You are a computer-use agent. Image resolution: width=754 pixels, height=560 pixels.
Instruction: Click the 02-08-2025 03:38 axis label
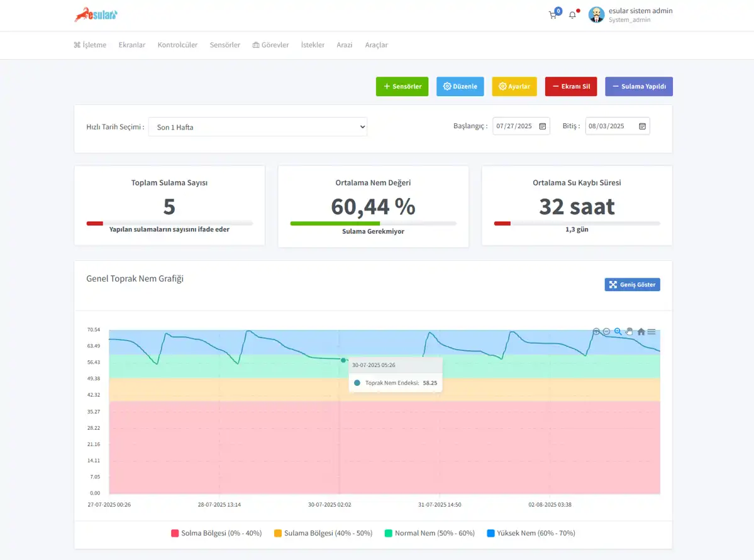(550, 505)
